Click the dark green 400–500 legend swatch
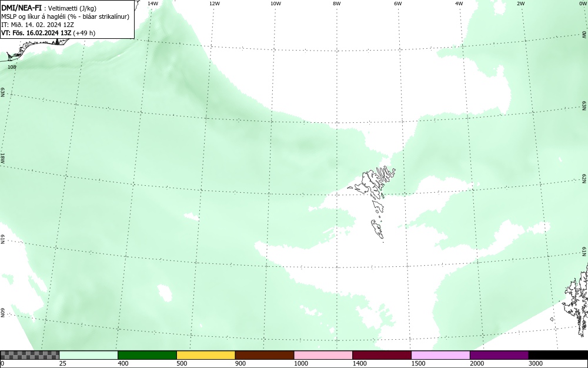This screenshot has width=588, height=368. (x=147, y=355)
